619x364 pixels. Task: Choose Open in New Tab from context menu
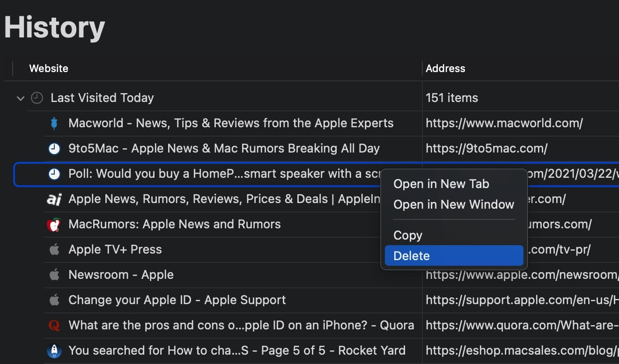coord(441,184)
